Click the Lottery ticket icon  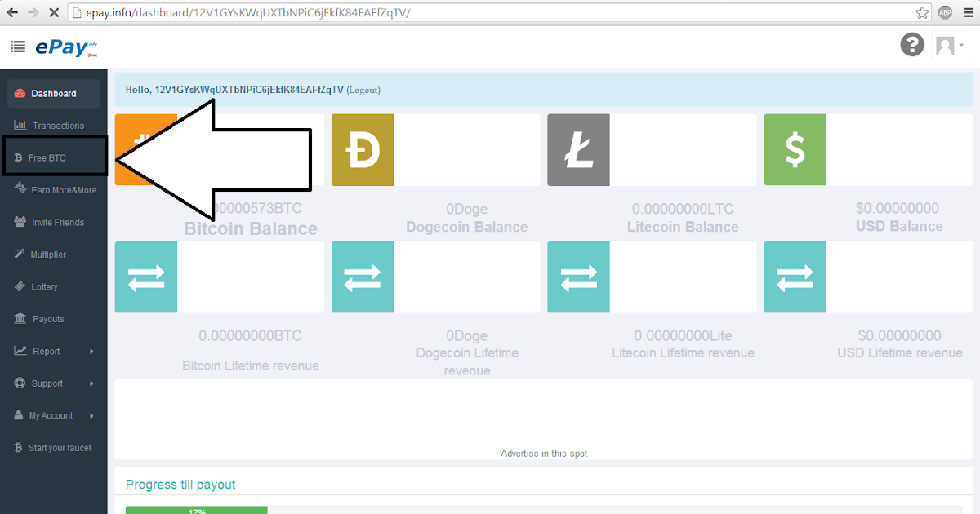click(x=20, y=286)
